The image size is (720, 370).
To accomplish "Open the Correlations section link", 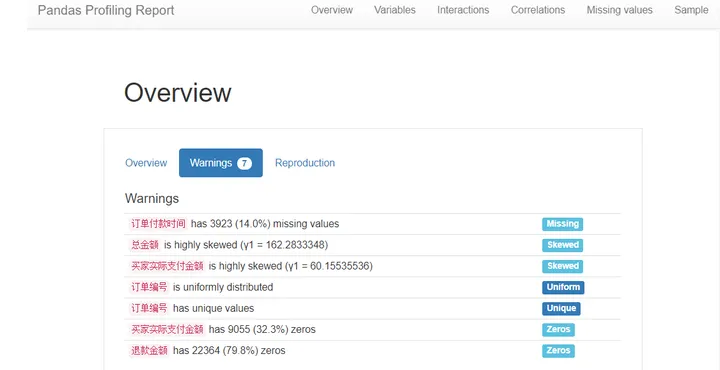I will click(x=538, y=10).
